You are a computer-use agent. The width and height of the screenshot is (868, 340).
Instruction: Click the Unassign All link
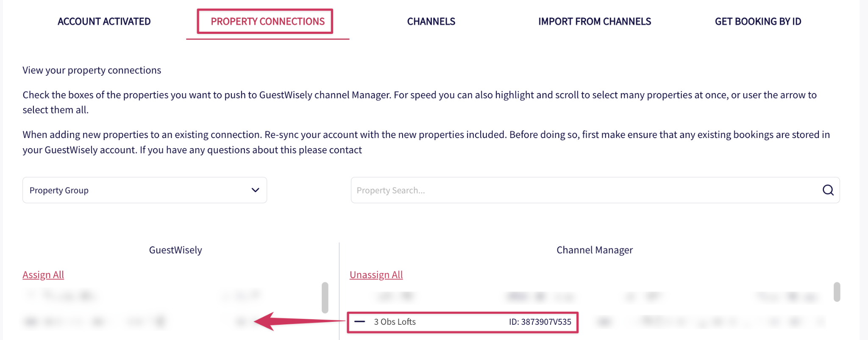pos(376,275)
